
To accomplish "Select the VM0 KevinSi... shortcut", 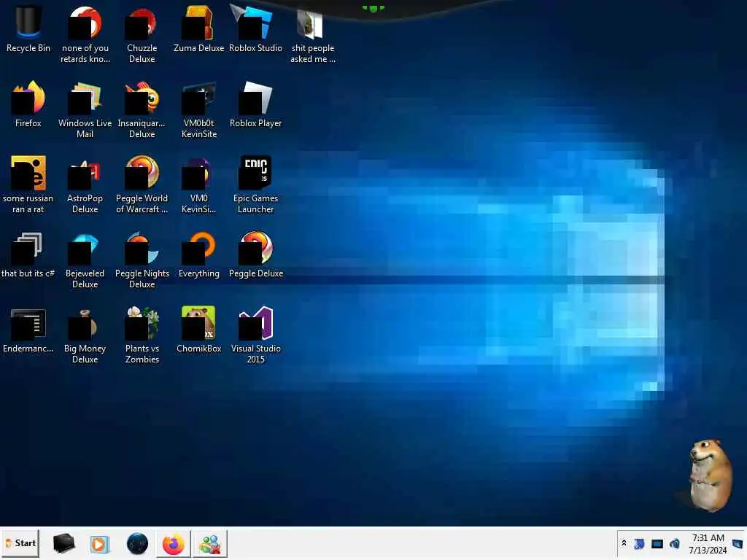I will [198, 184].
